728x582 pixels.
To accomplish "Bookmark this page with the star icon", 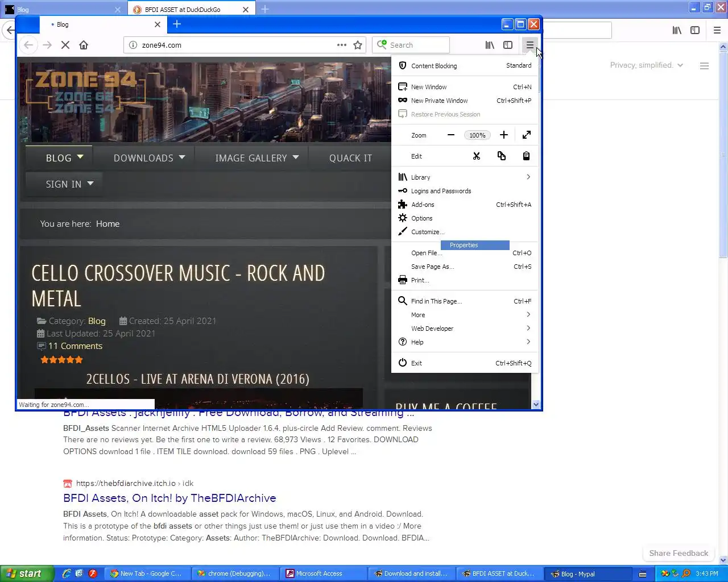I will (358, 45).
